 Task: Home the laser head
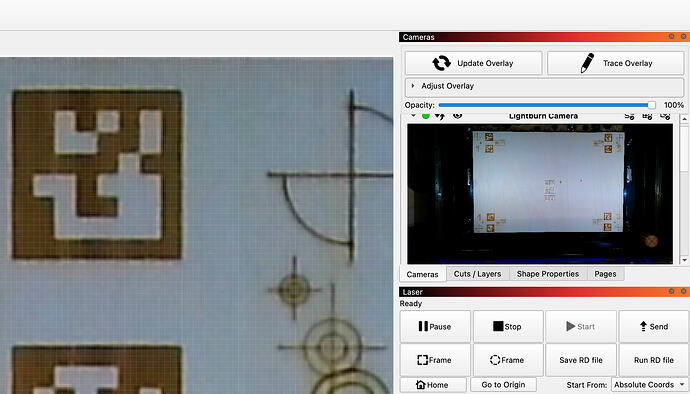tap(433, 385)
